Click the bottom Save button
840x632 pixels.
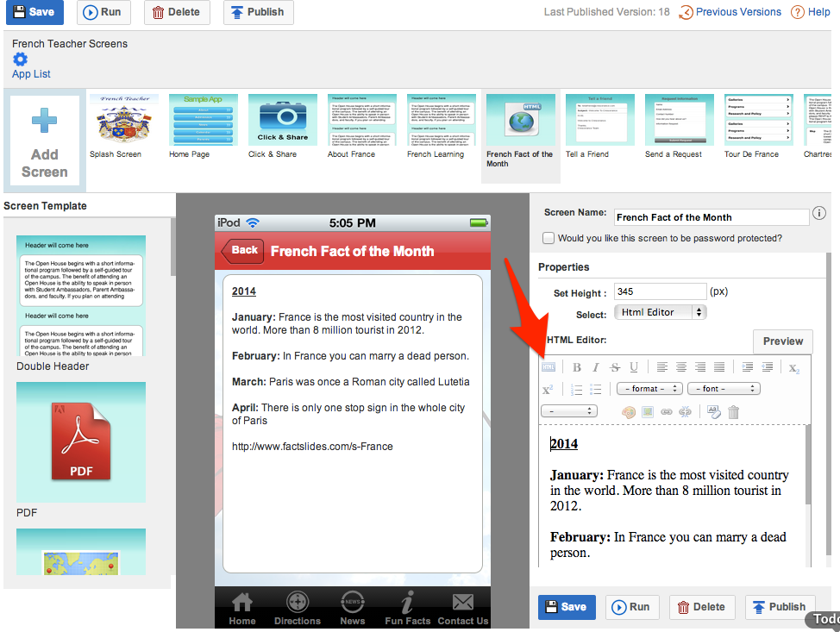coord(567,607)
